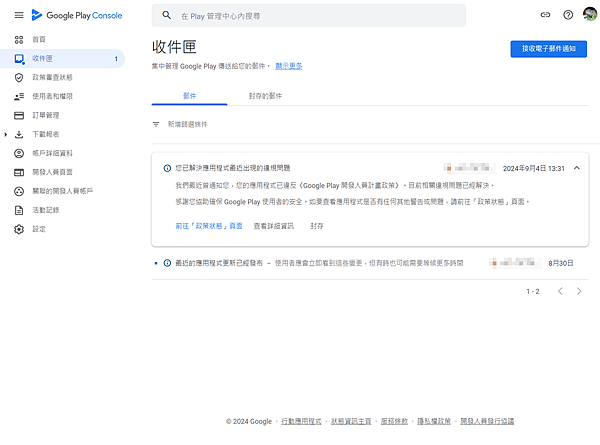
Task: Click 新增篩選條件 filter field
Action: tap(187, 124)
